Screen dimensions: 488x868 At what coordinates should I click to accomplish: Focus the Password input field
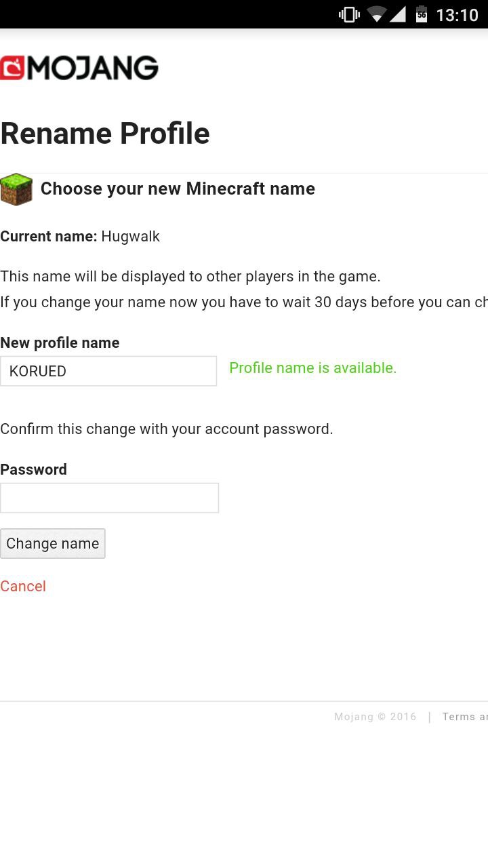pyautogui.click(x=109, y=498)
